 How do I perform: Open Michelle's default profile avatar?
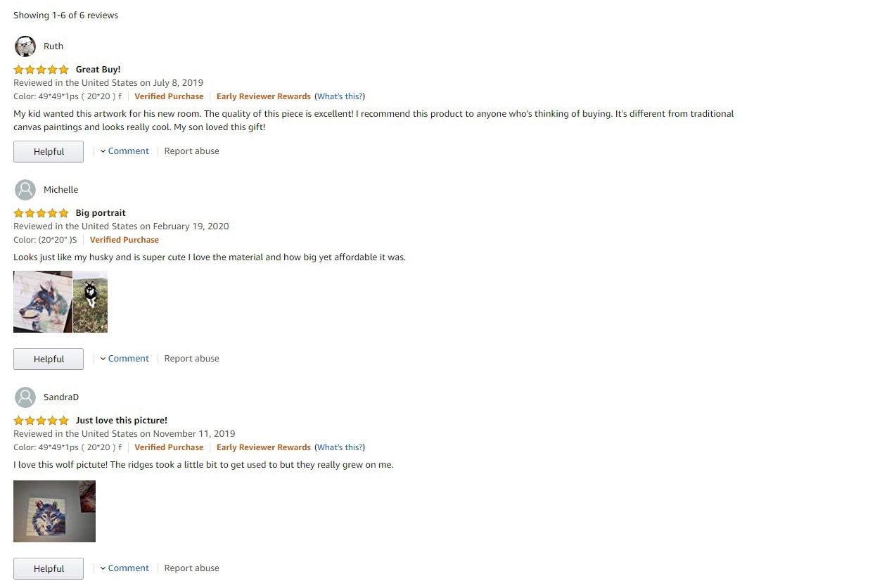25,190
